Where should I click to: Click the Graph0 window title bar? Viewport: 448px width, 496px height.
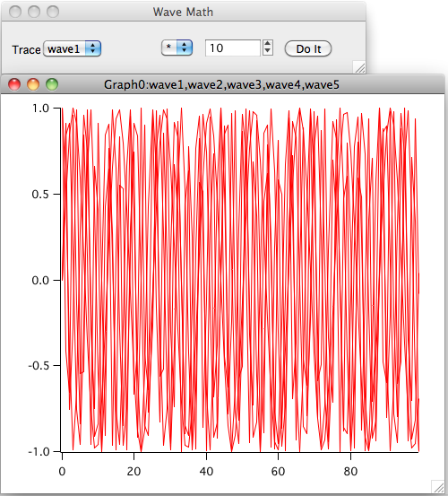[222, 84]
